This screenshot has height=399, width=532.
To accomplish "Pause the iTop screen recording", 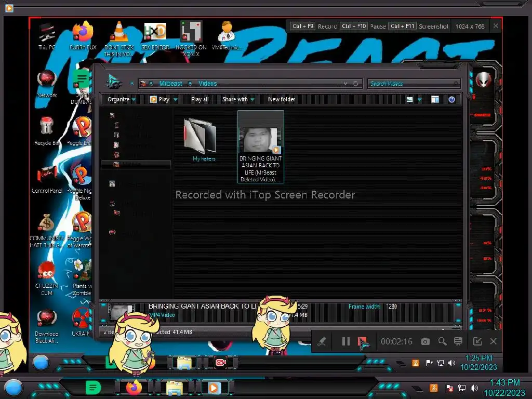I will point(345,341).
